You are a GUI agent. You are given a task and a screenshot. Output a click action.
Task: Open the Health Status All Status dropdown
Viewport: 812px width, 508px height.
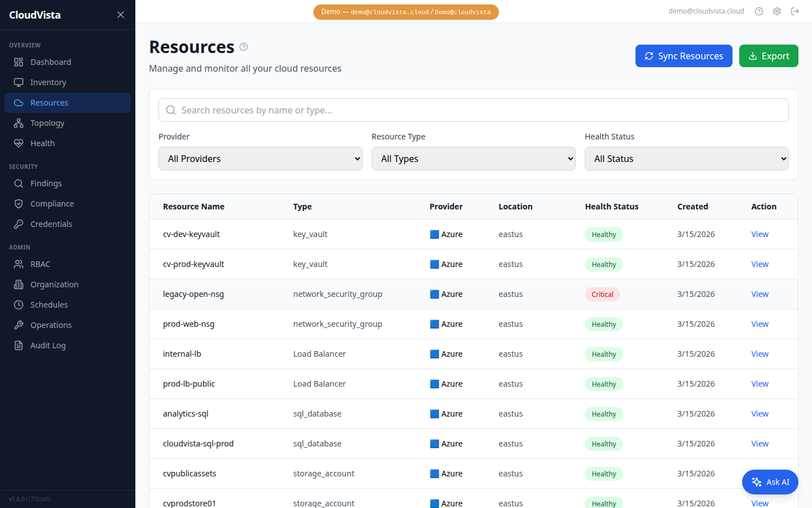tap(686, 159)
